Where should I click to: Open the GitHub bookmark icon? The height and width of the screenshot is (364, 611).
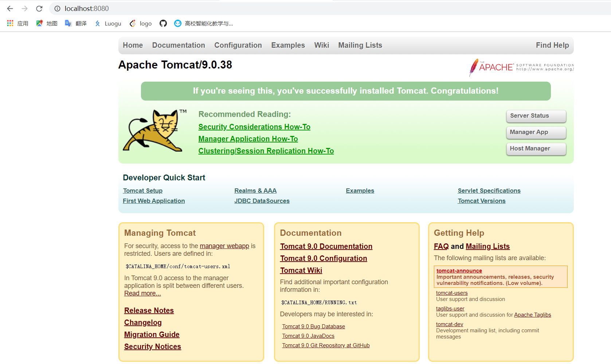163,23
